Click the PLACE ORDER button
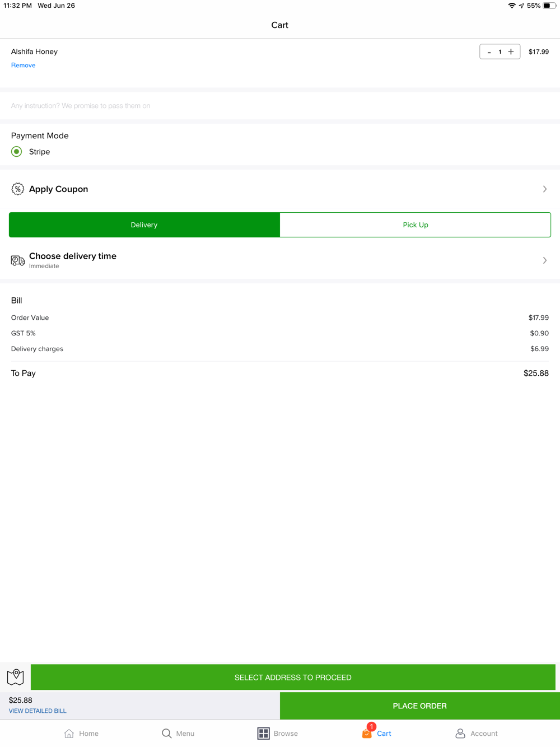560x747 pixels. click(420, 706)
